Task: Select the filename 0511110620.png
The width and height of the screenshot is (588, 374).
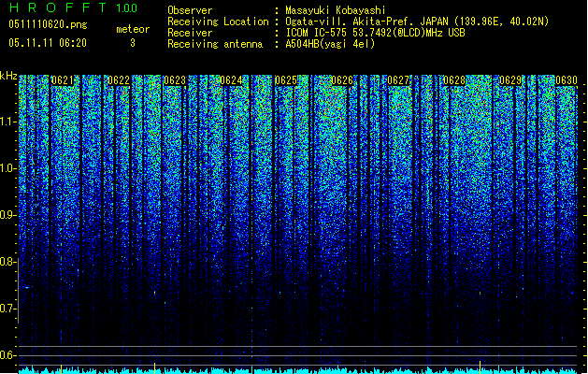Action: [48, 24]
